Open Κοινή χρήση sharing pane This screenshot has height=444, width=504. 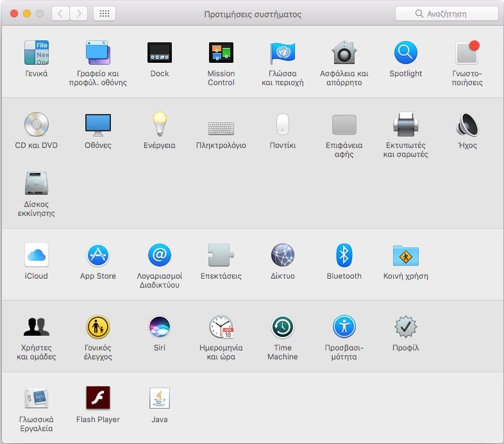406,255
